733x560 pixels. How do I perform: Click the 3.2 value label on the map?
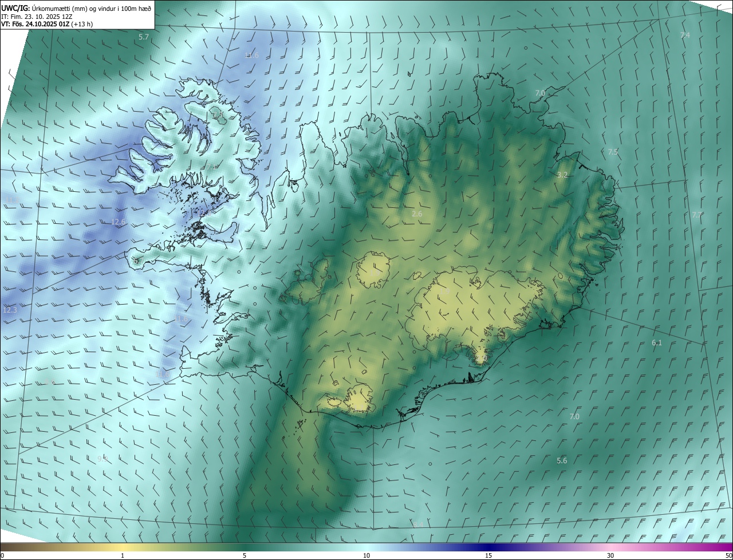point(562,175)
